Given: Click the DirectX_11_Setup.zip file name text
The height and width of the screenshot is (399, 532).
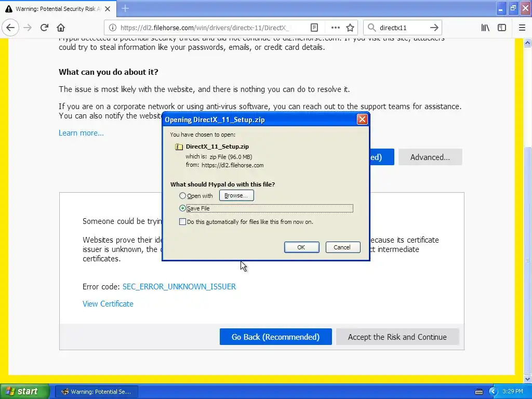Looking at the screenshot, I should (x=217, y=147).
